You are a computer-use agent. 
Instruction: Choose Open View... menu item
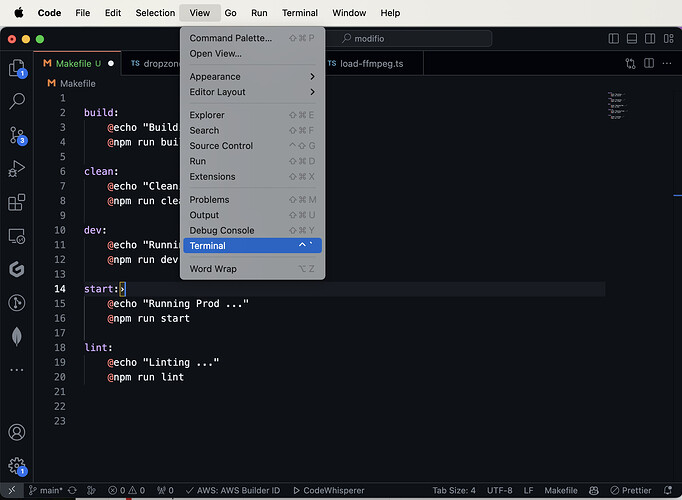tap(252, 53)
